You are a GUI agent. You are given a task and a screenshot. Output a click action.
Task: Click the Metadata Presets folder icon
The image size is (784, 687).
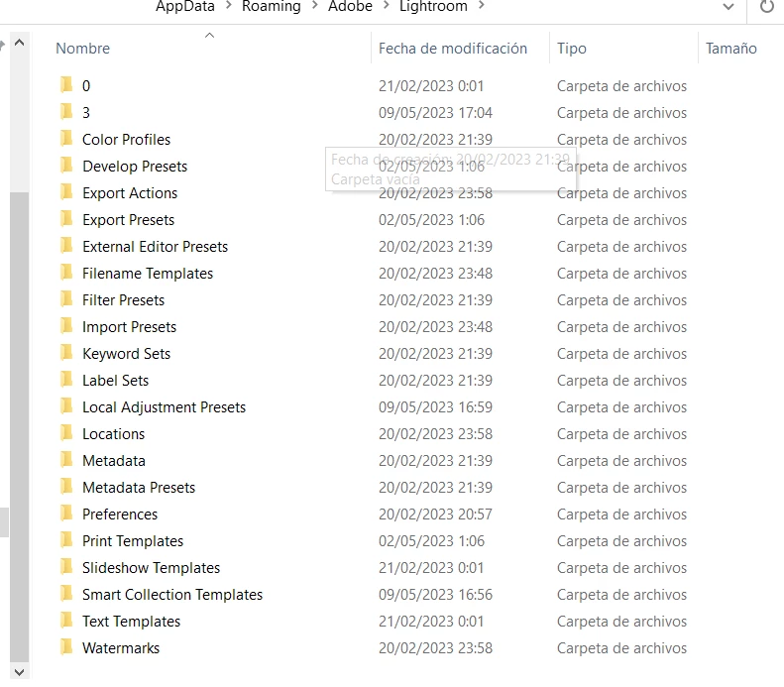pos(66,487)
